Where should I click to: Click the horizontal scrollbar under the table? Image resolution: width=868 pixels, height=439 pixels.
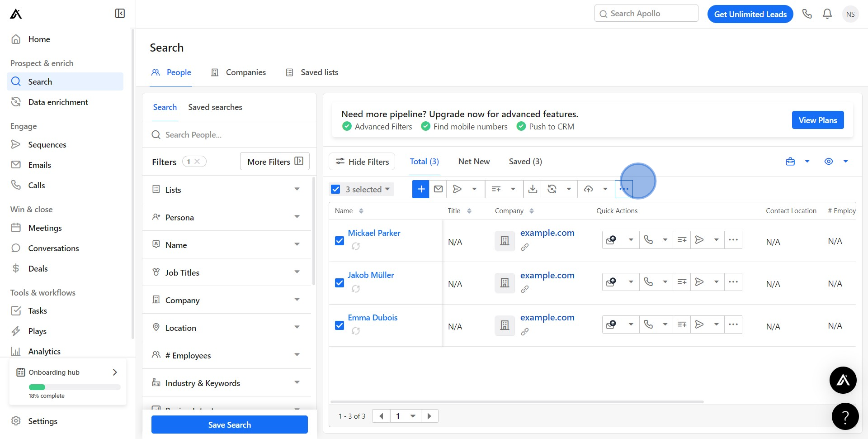(x=517, y=402)
